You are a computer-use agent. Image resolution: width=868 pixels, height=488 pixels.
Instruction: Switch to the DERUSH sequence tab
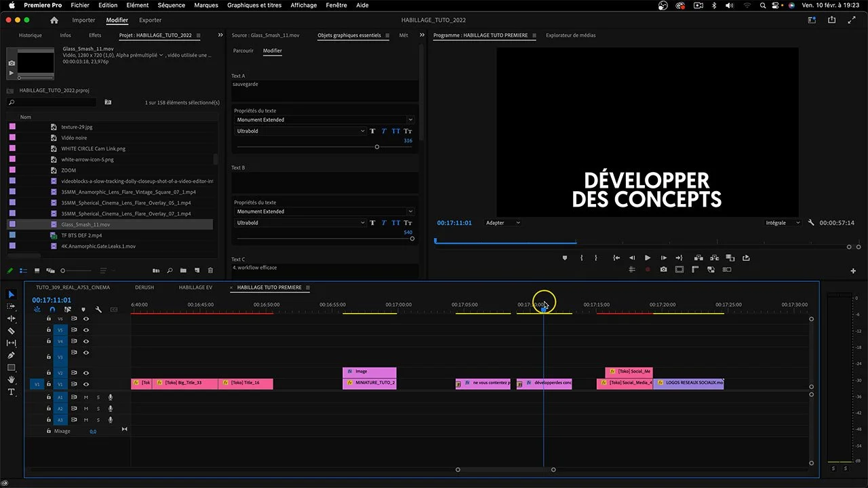pos(144,287)
